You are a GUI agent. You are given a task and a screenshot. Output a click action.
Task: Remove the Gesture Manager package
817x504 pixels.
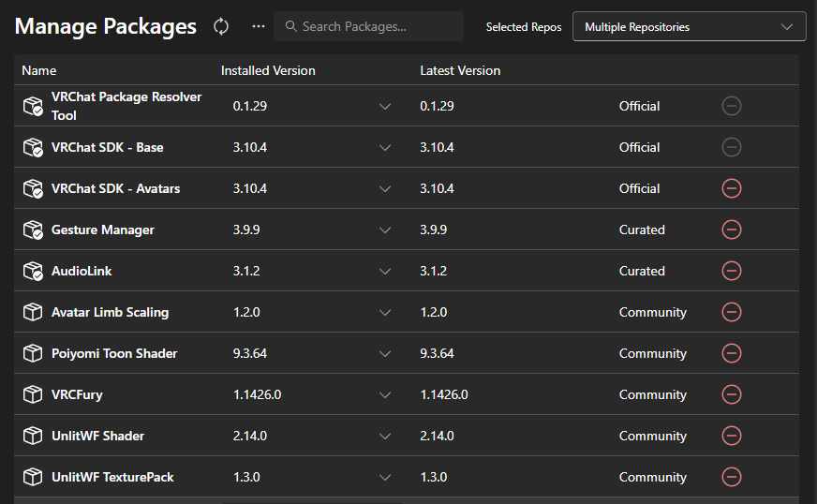click(x=732, y=230)
